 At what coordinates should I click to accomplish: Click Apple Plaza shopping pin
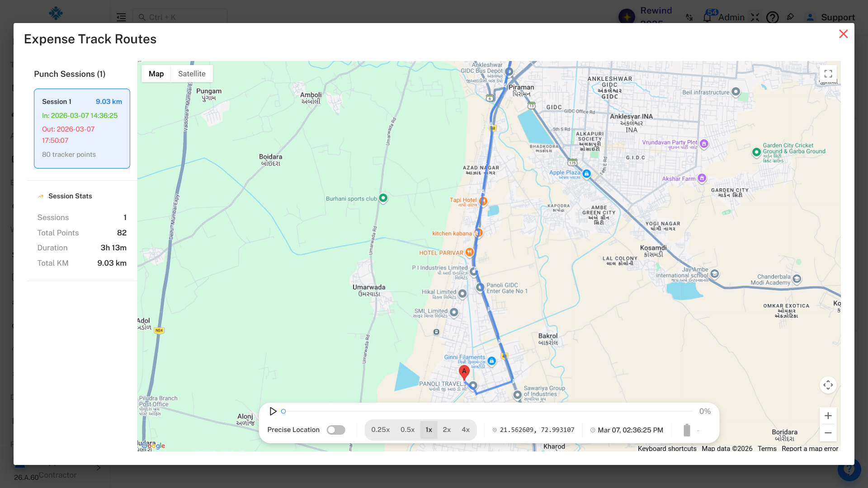pos(586,174)
